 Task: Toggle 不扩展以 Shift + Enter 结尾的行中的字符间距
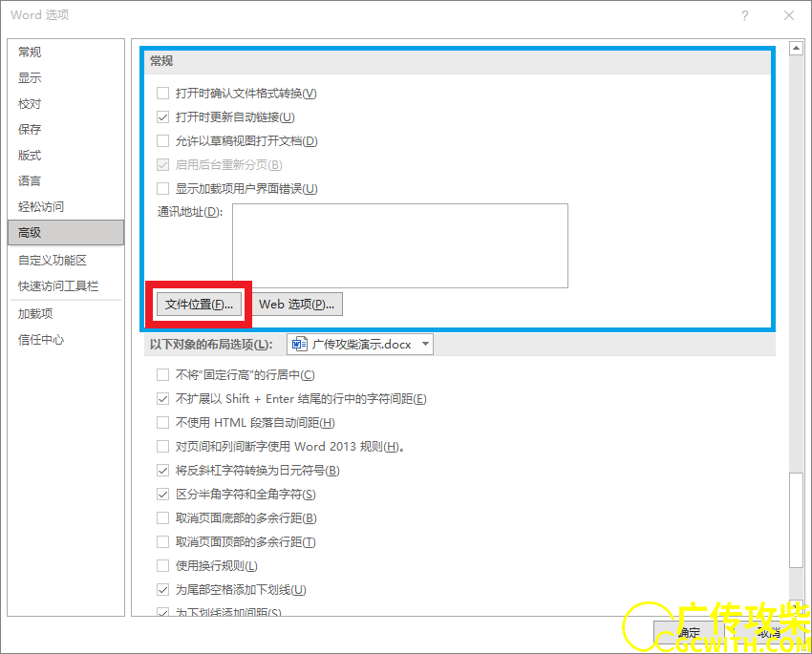click(162, 398)
